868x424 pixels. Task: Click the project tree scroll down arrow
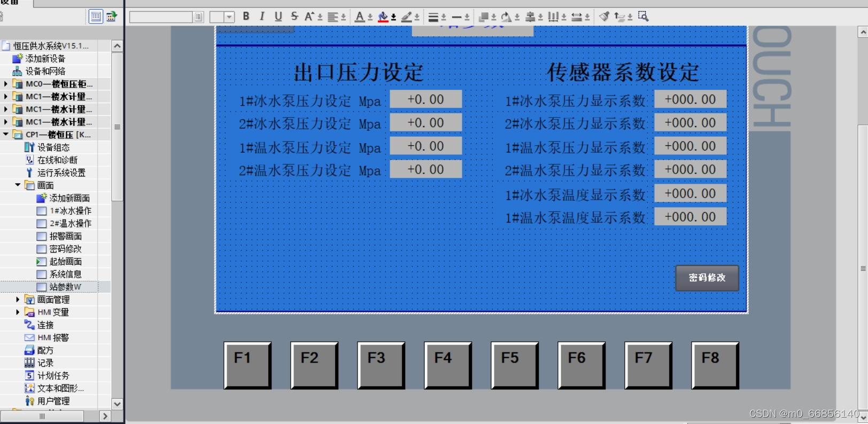point(117,404)
